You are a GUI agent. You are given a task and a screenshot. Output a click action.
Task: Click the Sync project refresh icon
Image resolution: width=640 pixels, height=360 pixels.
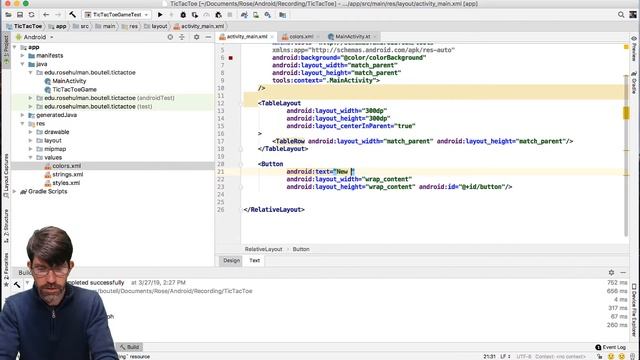pos(31,15)
